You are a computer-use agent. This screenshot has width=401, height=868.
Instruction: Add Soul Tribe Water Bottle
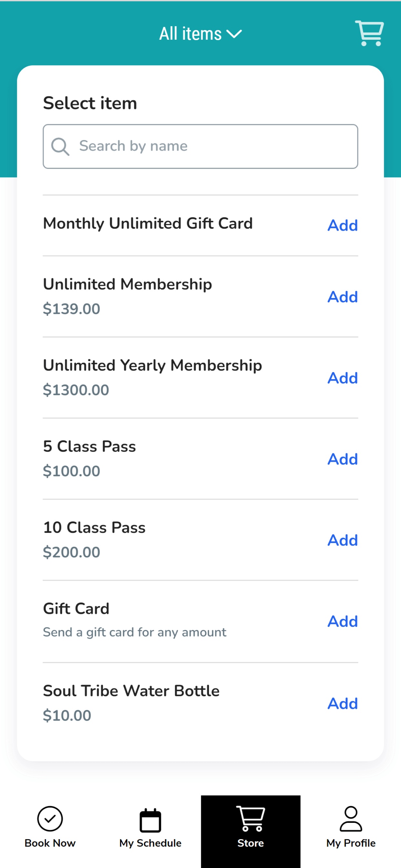point(342,704)
